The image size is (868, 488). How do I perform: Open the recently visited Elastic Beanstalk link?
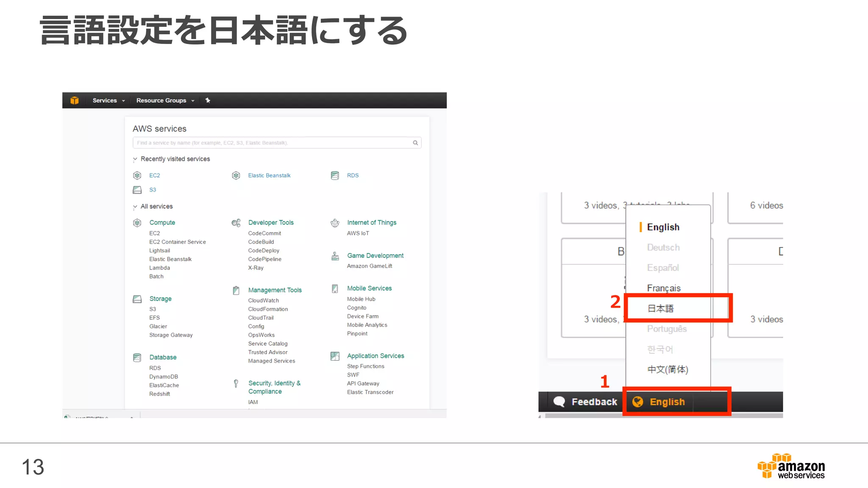[x=269, y=175]
